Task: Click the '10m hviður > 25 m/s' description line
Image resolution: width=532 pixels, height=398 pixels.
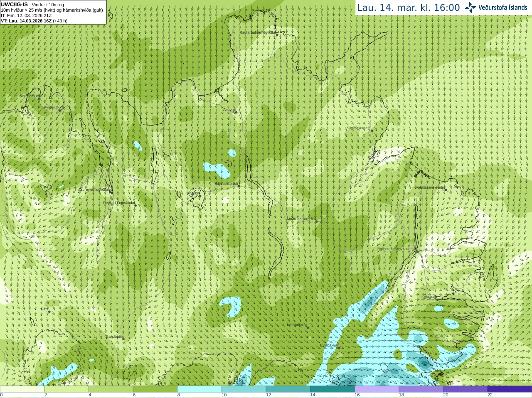Action: point(52,10)
